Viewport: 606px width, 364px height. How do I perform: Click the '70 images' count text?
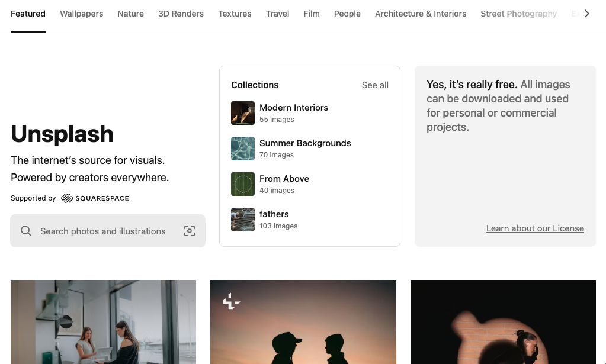coord(276,155)
